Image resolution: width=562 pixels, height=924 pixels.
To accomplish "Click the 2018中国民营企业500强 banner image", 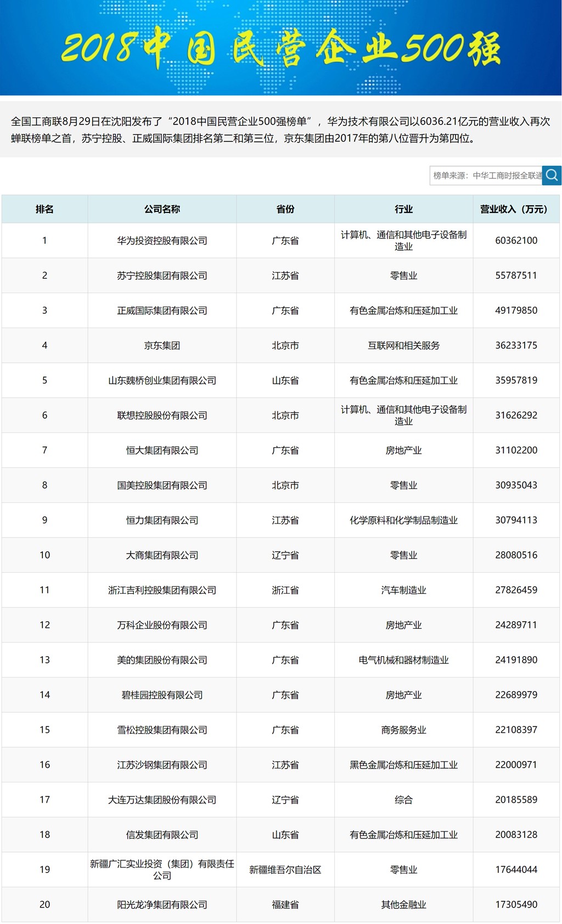I will 280,48.
